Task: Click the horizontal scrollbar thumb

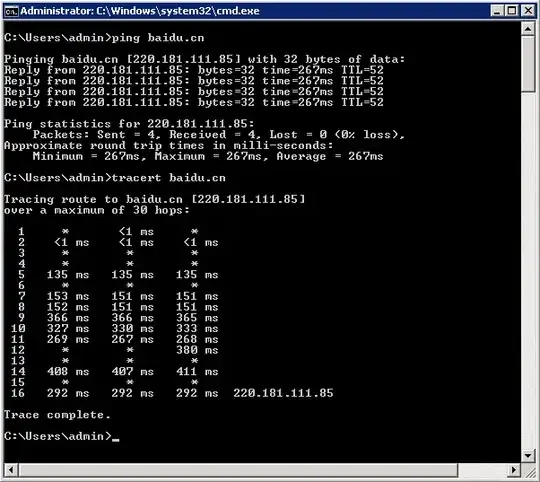Action: [x=238, y=470]
